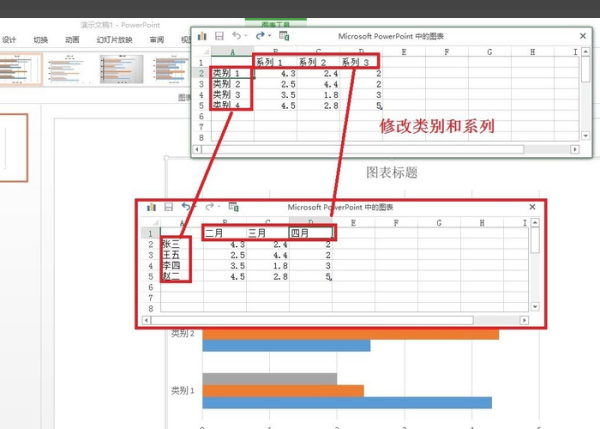Click save icon in upper data window
This screenshot has width=600, height=429.
click(x=219, y=36)
